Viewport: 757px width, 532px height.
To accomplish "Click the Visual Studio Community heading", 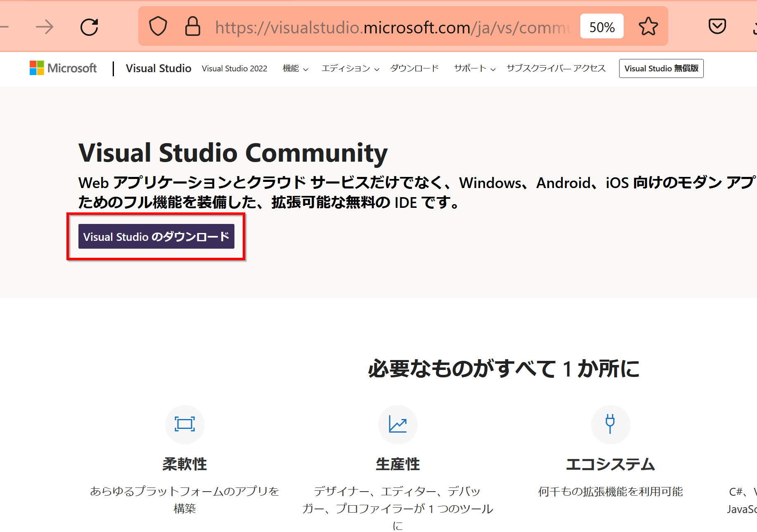I will pyautogui.click(x=233, y=153).
